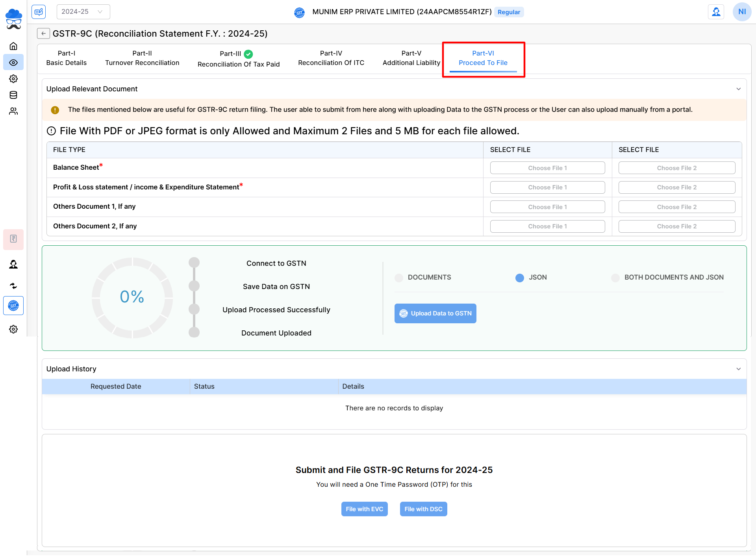
Task: Select the JSON radio option
Action: 520,278
